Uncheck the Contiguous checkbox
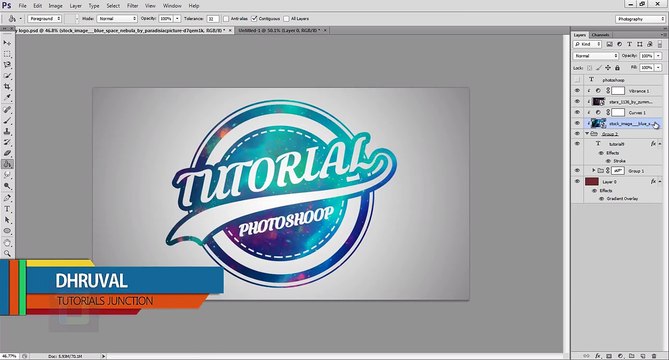 tap(254, 19)
